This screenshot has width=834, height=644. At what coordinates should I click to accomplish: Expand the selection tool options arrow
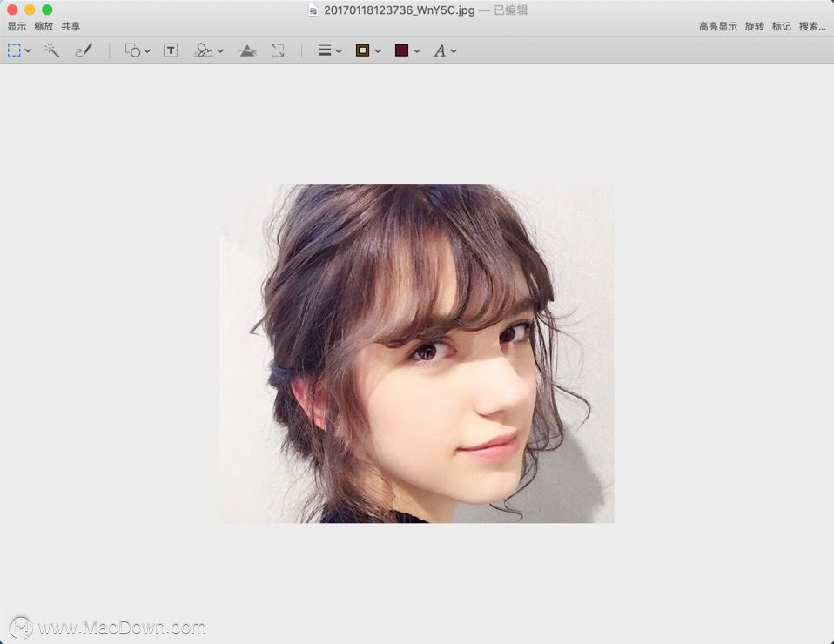(x=28, y=51)
